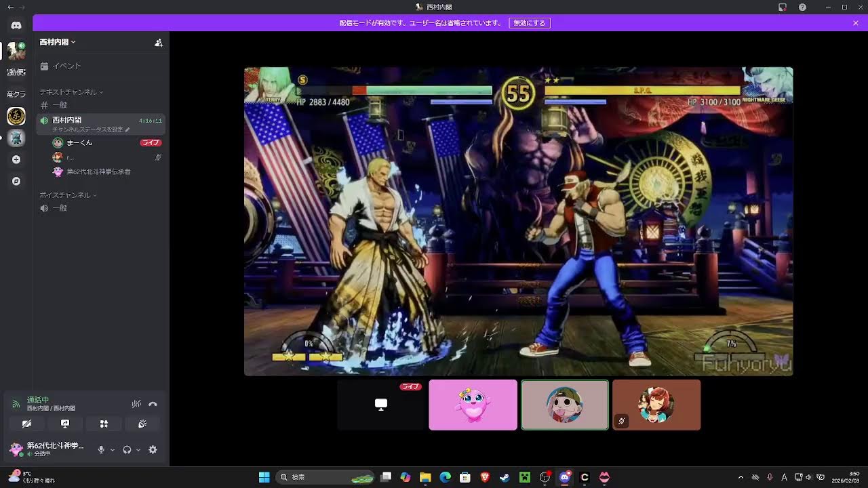This screenshot has height=488, width=868.
Task: Dismiss the purple streamer mode banner
Action: pyautogui.click(x=856, y=23)
